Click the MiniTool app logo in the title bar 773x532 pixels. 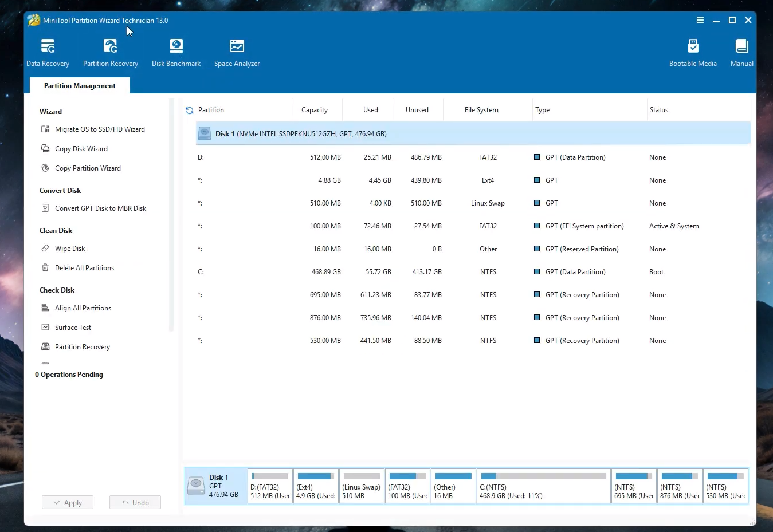(34, 20)
